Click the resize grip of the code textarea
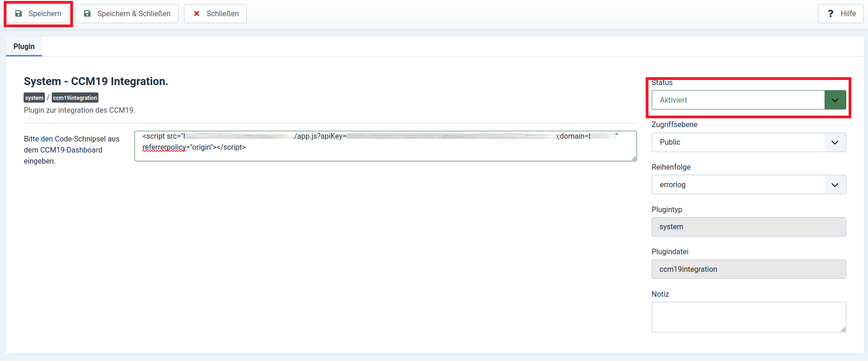Screen dimensions: 868x361 pyautogui.click(x=634, y=158)
